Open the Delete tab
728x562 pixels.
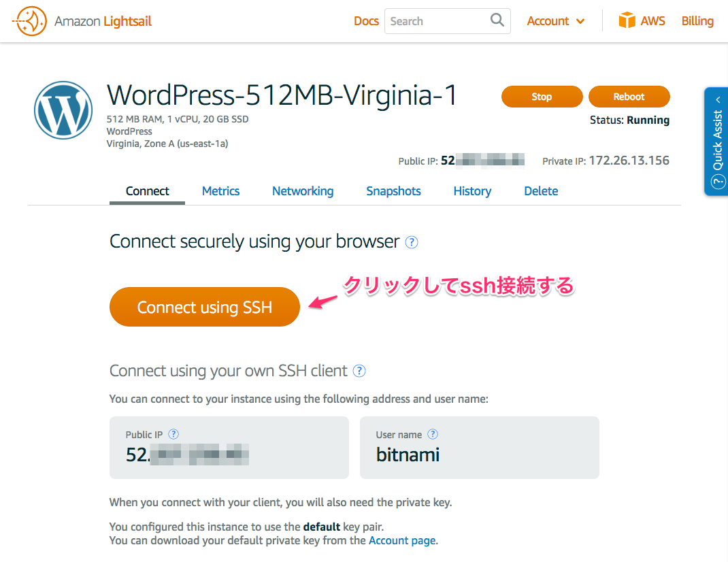[541, 191]
